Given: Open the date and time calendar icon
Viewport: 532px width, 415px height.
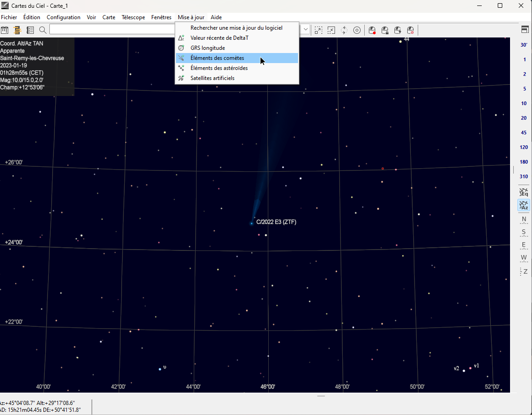Looking at the screenshot, I should pyautogui.click(x=5, y=30).
